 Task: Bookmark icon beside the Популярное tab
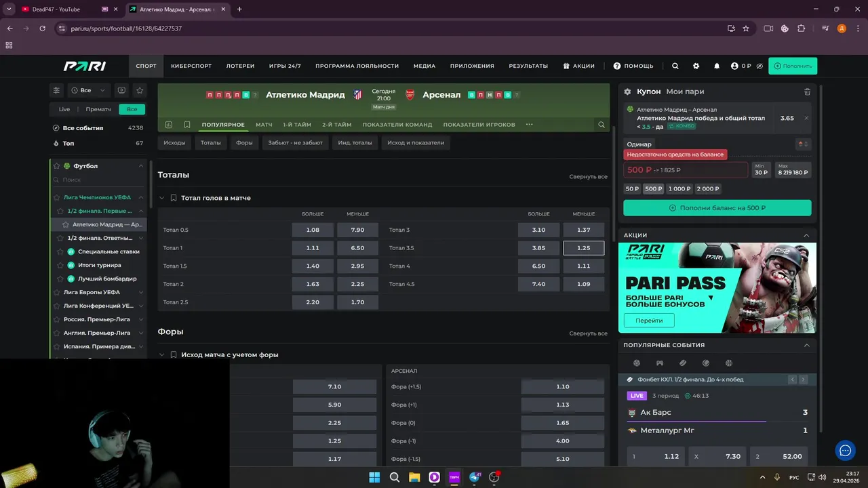click(187, 125)
